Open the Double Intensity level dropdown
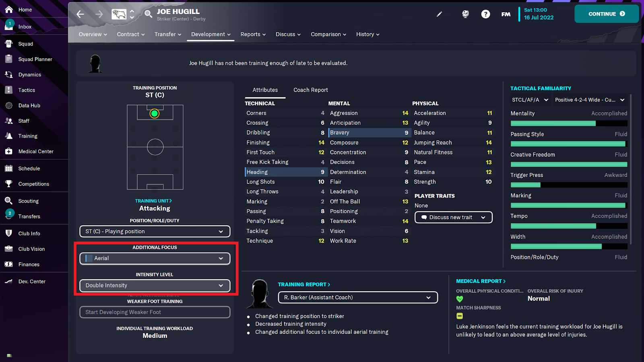The image size is (644, 362). (155, 286)
